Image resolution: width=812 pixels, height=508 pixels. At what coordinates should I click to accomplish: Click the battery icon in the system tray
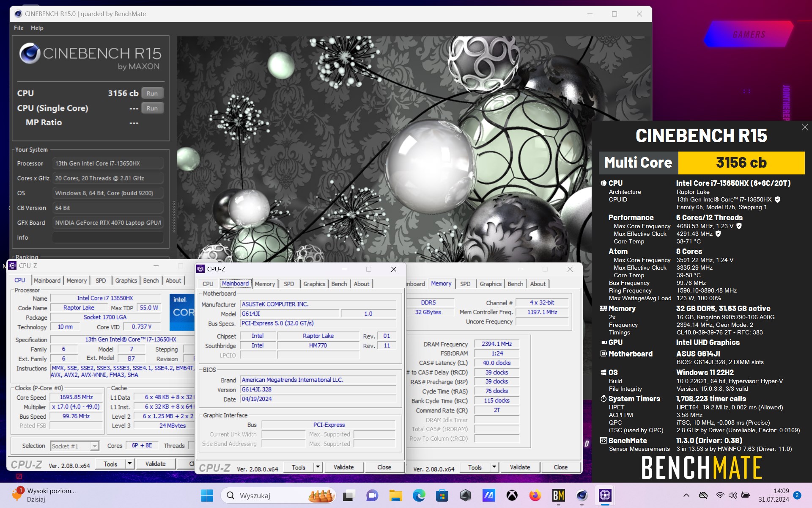[x=746, y=495]
